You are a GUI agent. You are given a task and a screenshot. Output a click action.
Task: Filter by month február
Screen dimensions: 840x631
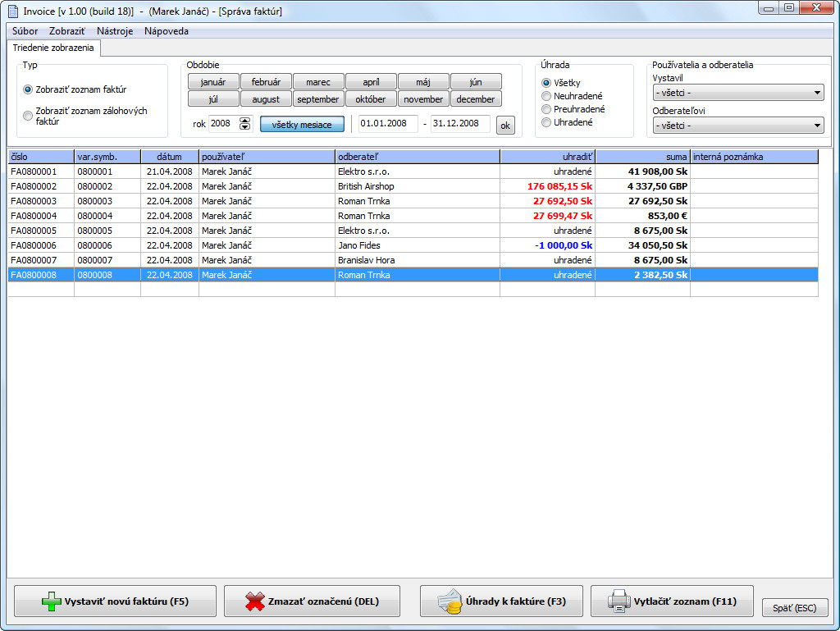(266, 82)
